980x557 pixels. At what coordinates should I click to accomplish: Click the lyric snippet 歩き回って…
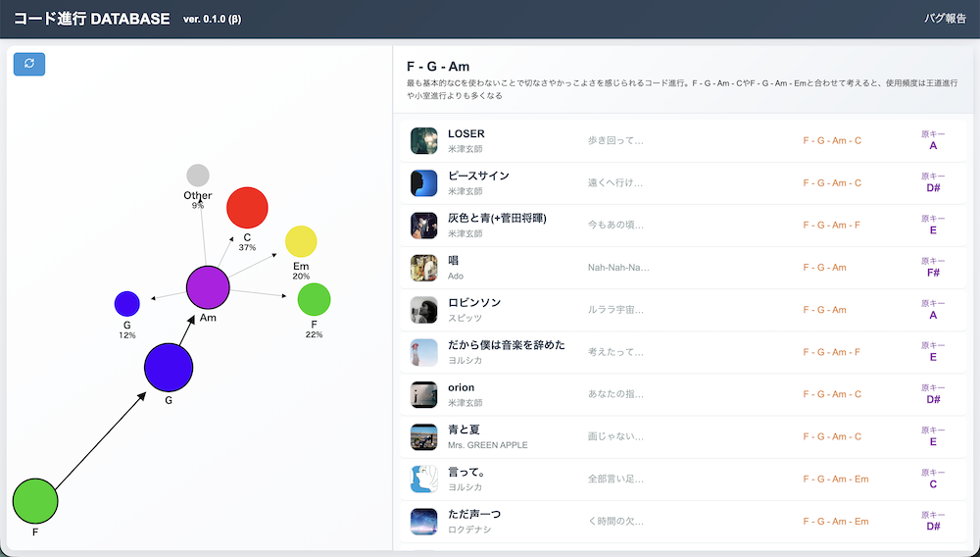615,140
